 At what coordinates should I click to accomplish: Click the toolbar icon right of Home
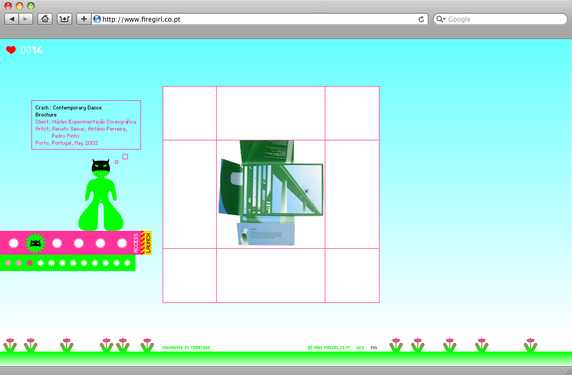coord(64,19)
